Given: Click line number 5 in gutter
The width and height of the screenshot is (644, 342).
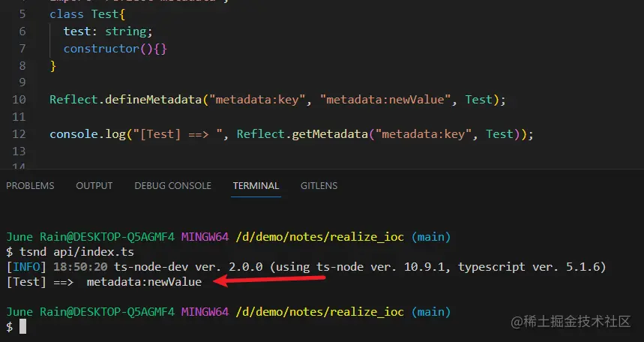Looking at the screenshot, I should click(x=22, y=14).
